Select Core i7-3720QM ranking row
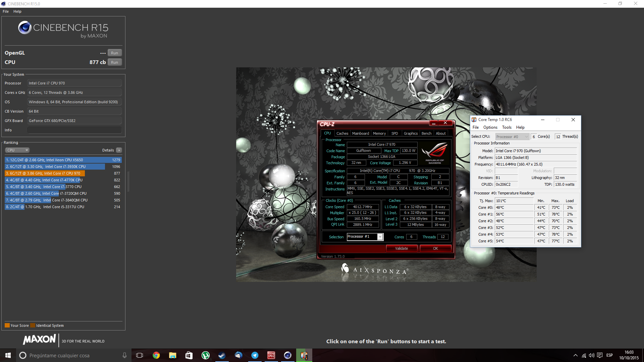 (x=63, y=193)
